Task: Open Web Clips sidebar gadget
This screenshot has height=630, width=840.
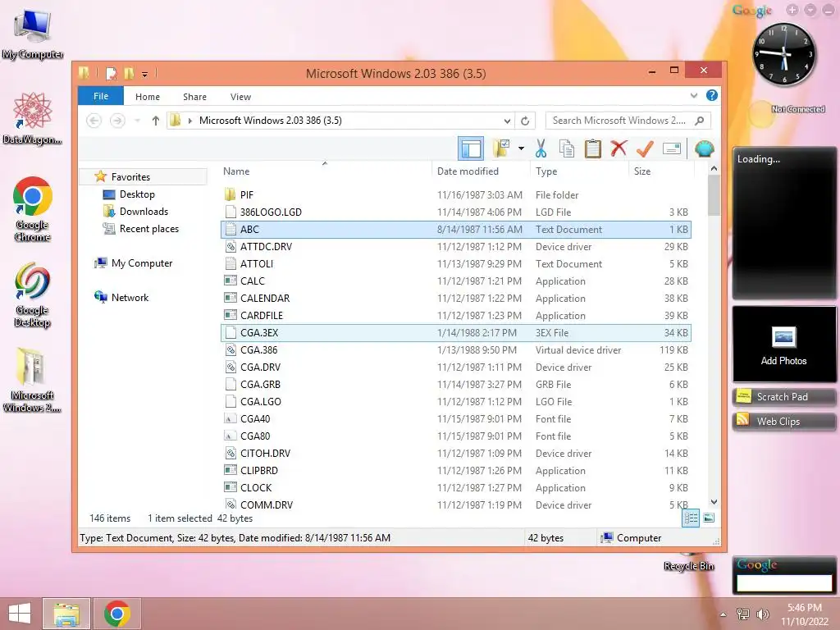Action: [x=783, y=421]
